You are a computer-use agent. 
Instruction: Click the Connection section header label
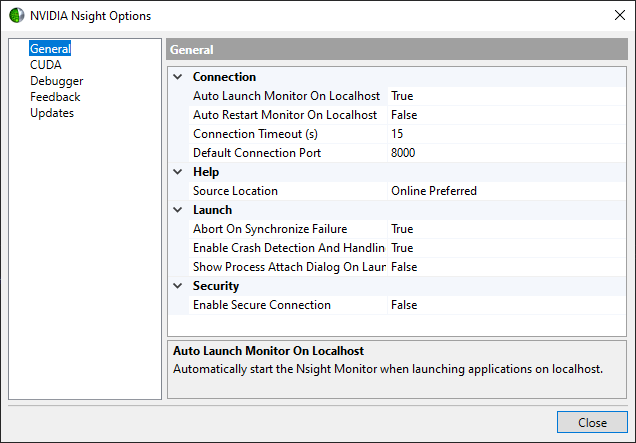pyautogui.click(x=224, y=77)
